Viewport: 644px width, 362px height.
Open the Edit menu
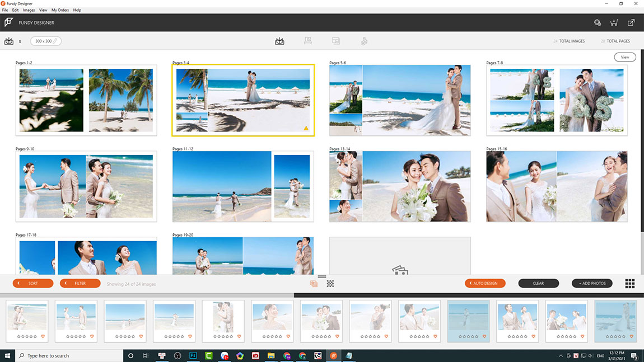tap(15, 10)
